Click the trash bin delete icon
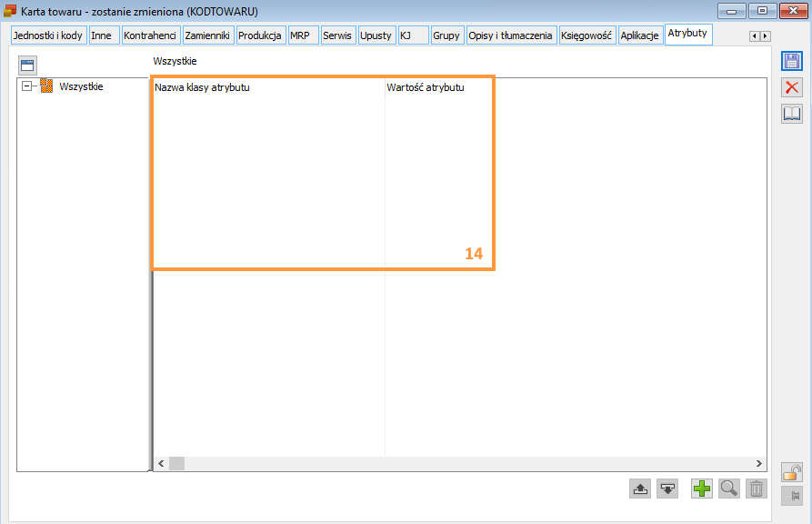Image resolution: width=812 pixels, height=524 pixels. pos(756,489)
